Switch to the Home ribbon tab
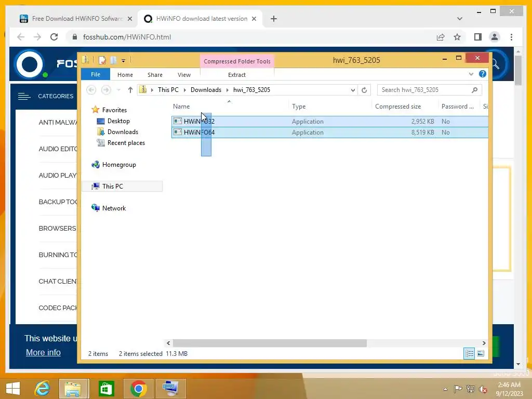This screenshot has height=399, width=532. [x=125, y=75]
